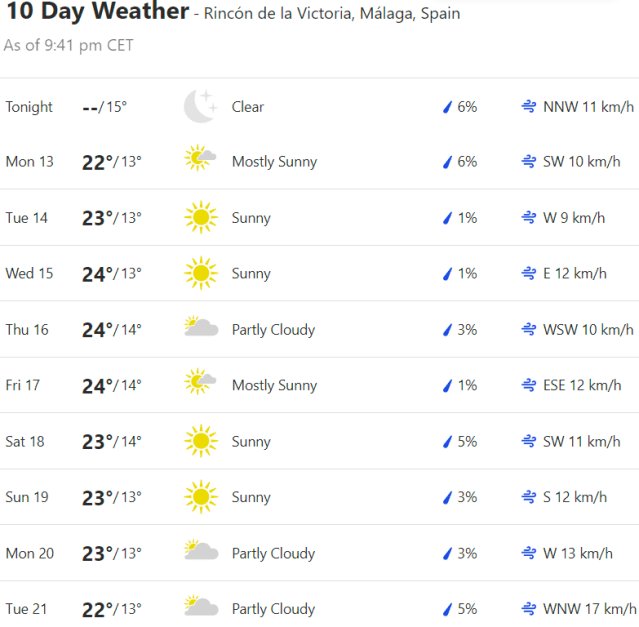Image resolution: width=639 pixels, height=627 pixels.
Task: Click the wind icon in Tue 21 row
Action: coord(528,609)
